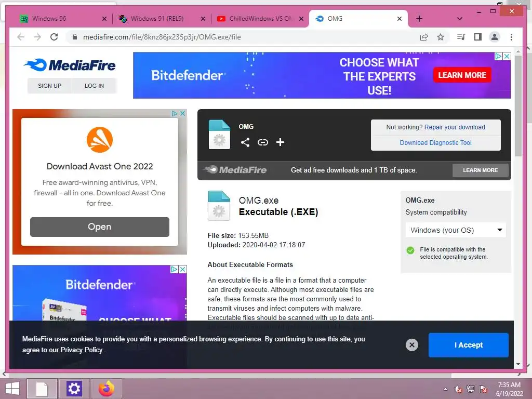Bookmark this page with the star icon
The image size is (532, 399).
click(441, 37)
